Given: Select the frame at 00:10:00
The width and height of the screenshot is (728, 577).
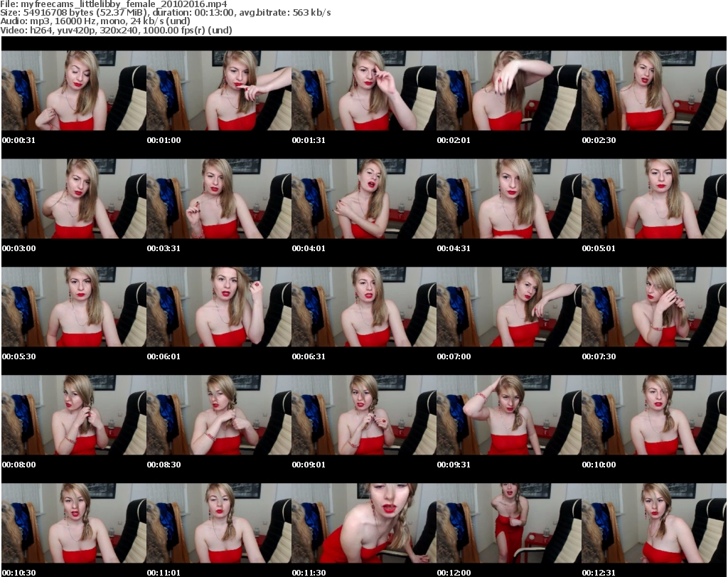Looking at the screenshot, I should (x=654, y=415).
